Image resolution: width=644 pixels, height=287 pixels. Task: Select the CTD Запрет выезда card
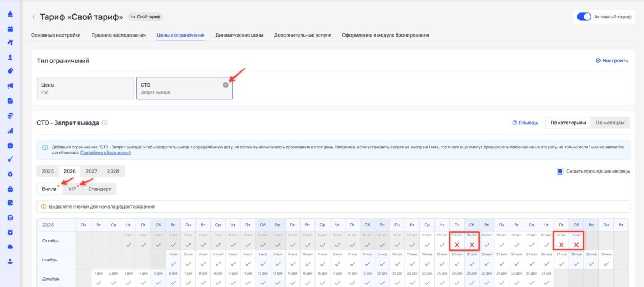[185, 88]
